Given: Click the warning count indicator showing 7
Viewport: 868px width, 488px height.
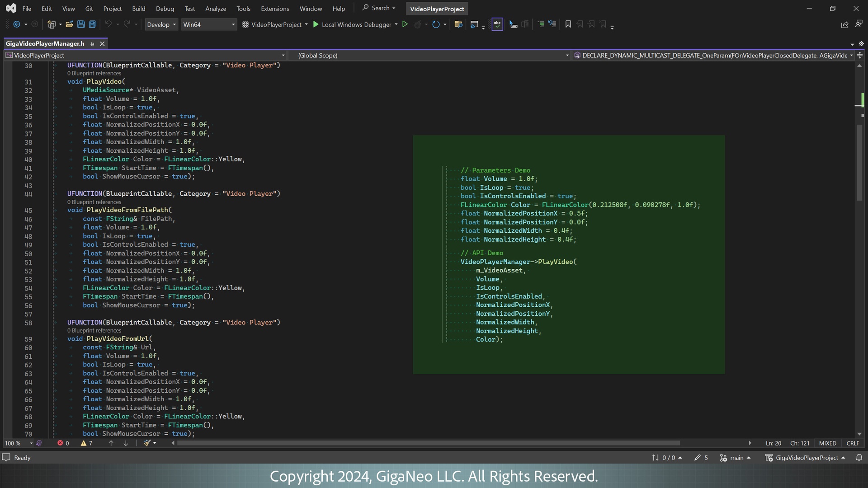Looking at the screenshot, I should [86, 443].
